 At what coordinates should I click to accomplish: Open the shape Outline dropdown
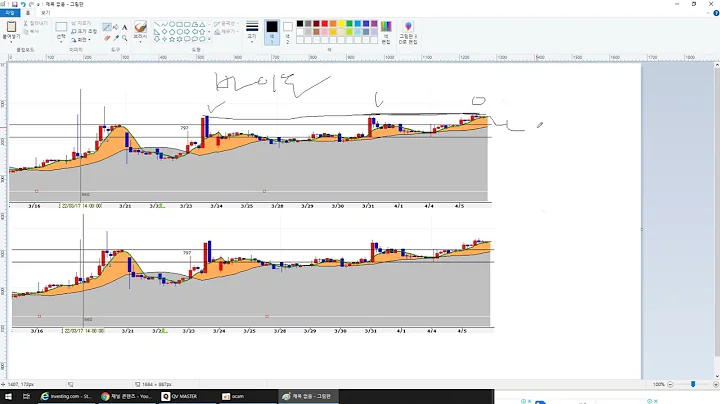click(x=225, y=23)
